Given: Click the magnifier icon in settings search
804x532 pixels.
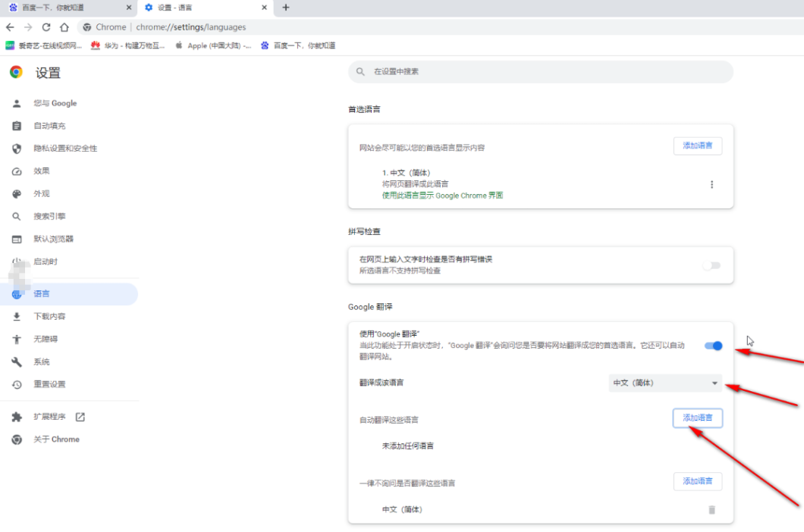Looking at the screenshot, I should pyautogui.click(x=360, y=72).
